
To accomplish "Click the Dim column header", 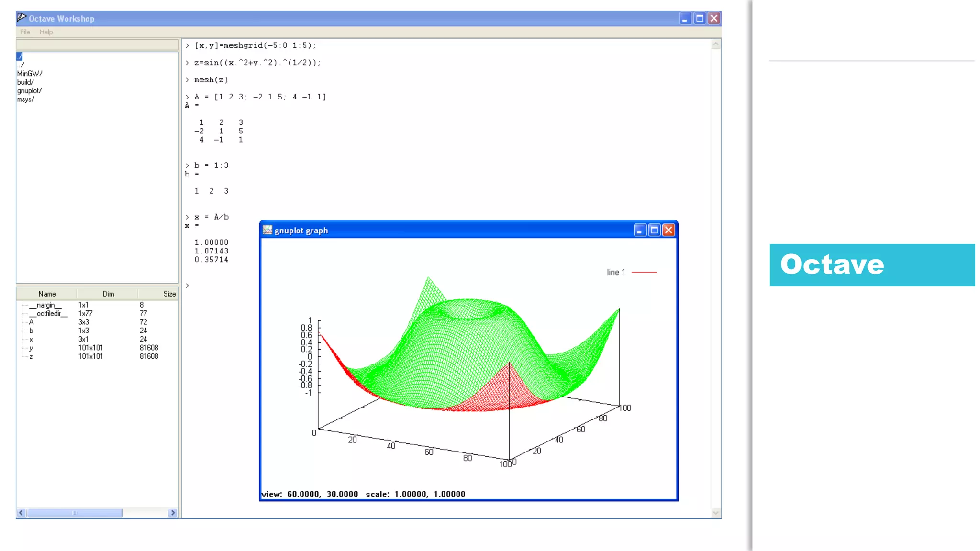I will point(108,294).
